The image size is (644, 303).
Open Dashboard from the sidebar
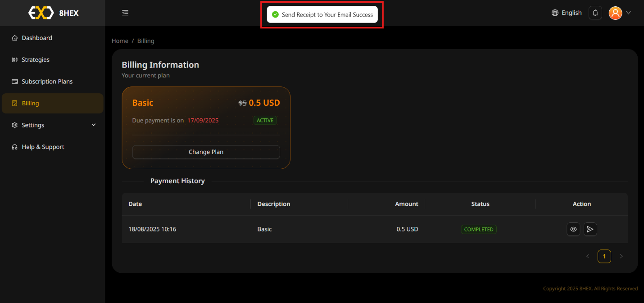(x=37, y=38)
